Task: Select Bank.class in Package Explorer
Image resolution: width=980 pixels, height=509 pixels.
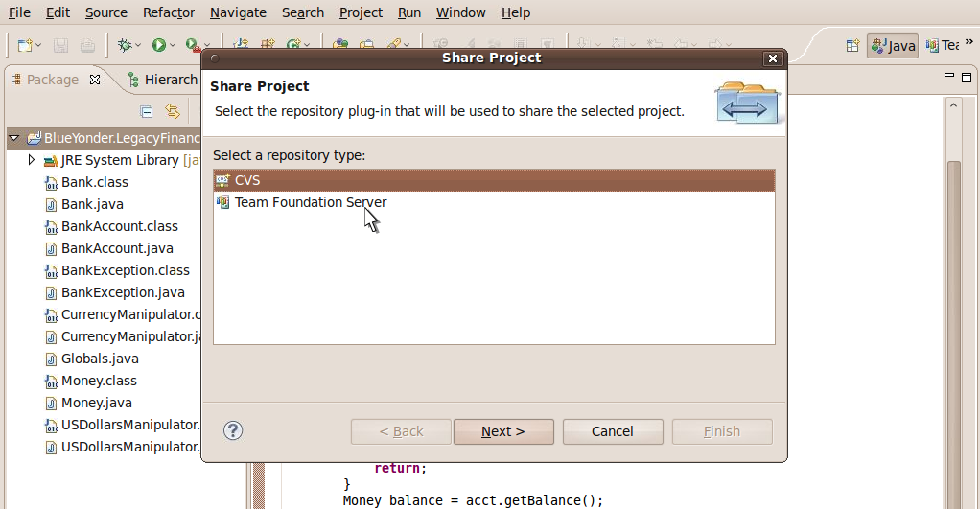Action: (86, 182)
